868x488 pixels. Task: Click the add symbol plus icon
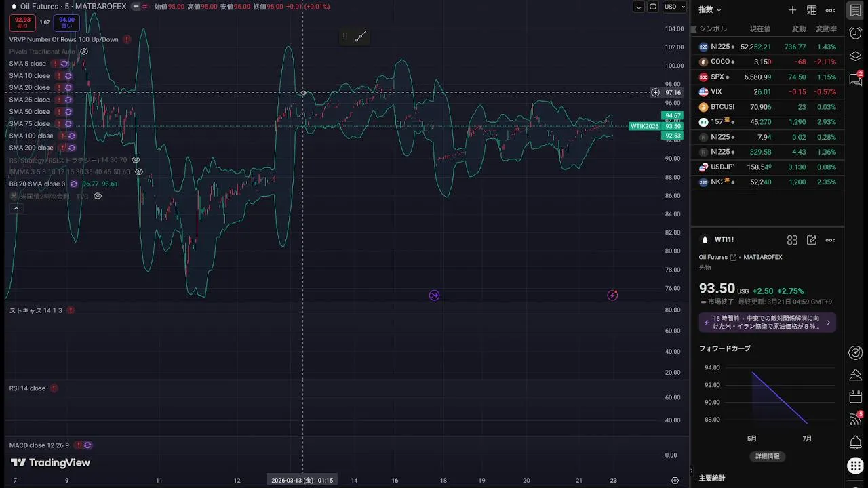[x=792, y=10]
